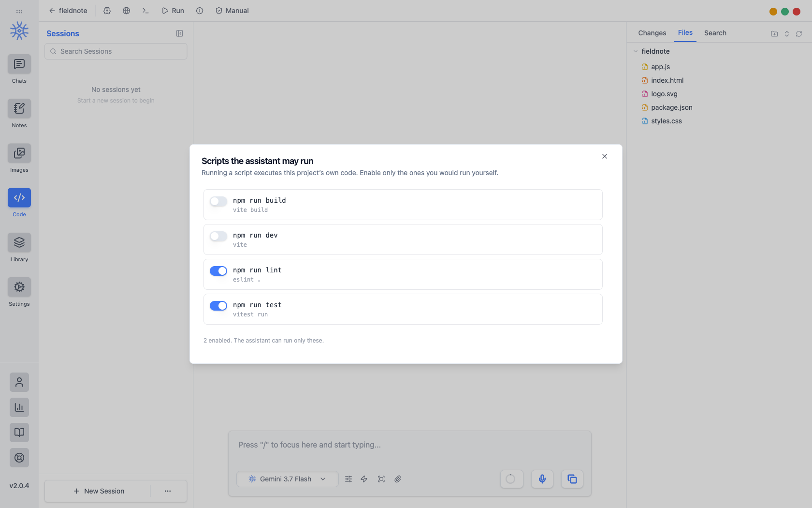
Task: Click the Run button
Action: 173,11
